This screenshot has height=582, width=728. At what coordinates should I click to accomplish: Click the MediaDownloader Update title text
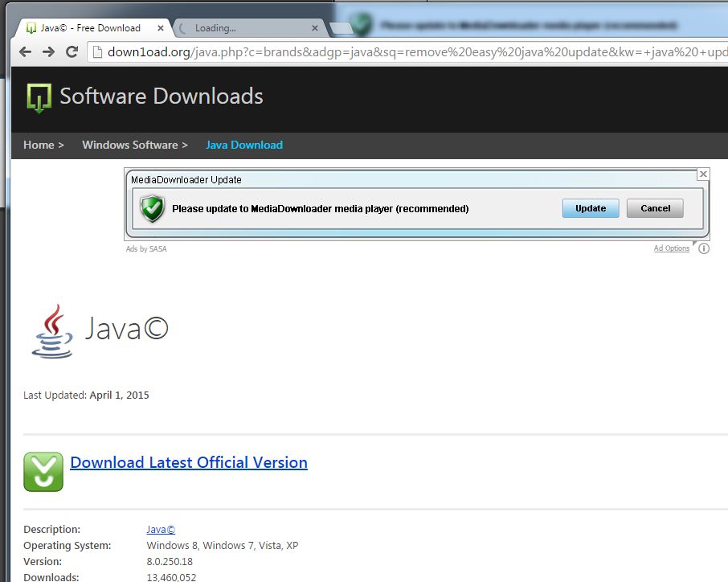pos(186,180)
